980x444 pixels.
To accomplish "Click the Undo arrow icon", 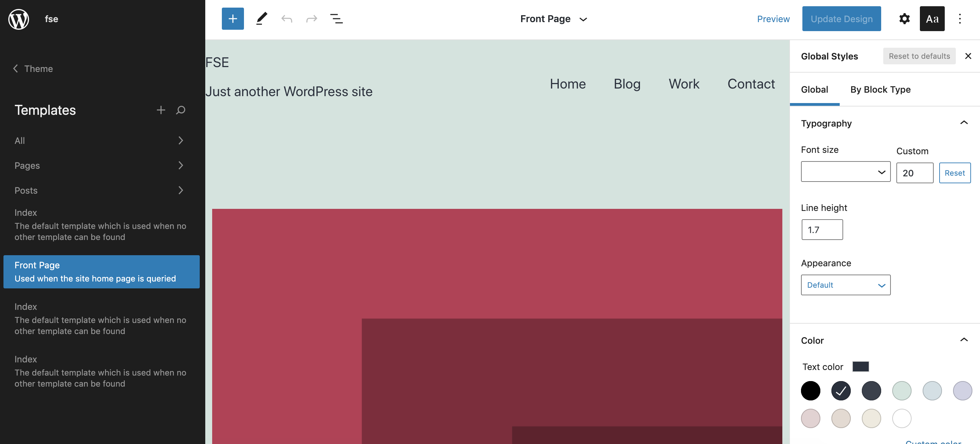I will 286,19.
